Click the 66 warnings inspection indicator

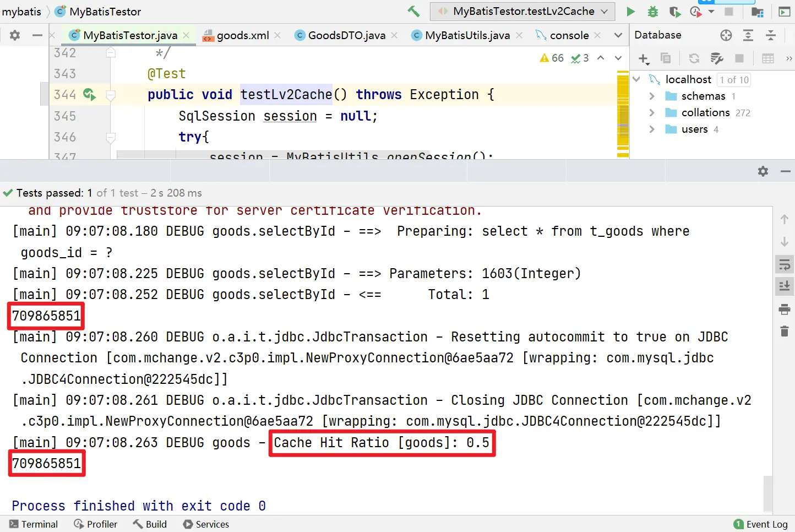[x=552, y=58]
